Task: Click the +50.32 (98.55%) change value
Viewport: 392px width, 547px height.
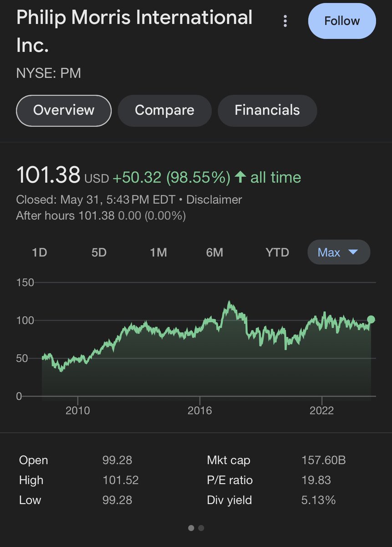Action: (172, 177)
